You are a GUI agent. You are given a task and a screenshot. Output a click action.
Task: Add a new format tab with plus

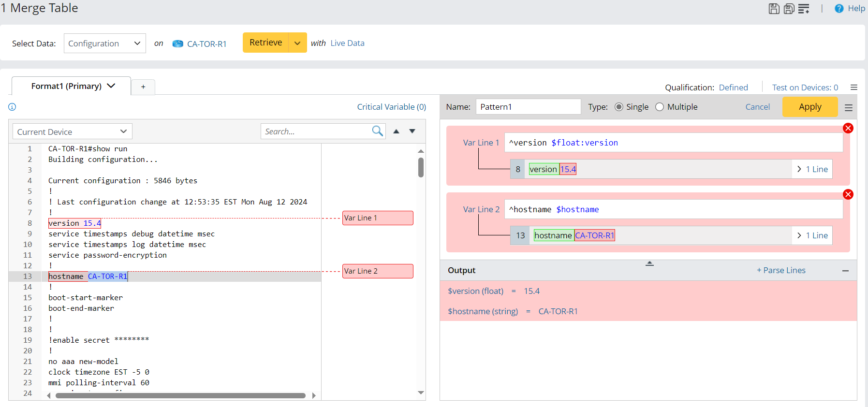pyautogui.click(x=143, y=87)
